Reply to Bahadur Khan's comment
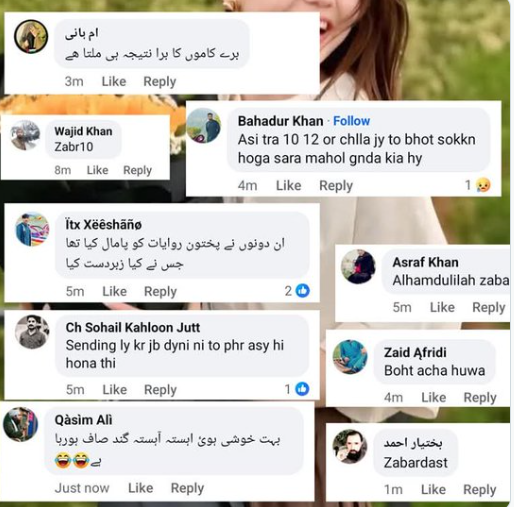The width and height of the screenshot is (514, 507). point(336,185)
